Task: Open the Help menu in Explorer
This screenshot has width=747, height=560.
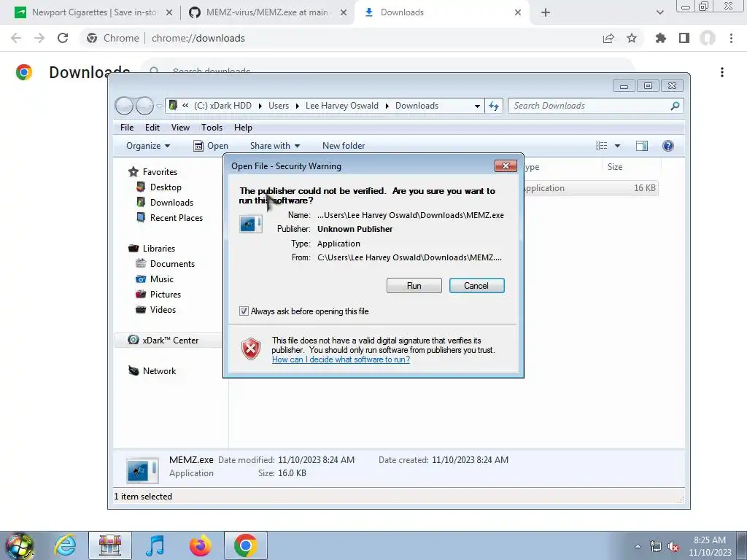Action: pos(243,128)
